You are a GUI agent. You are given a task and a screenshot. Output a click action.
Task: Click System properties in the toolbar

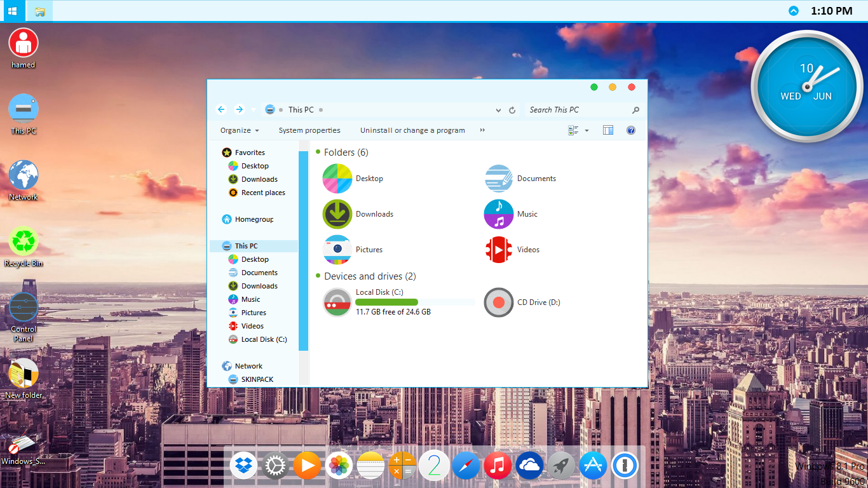[309, 130]
